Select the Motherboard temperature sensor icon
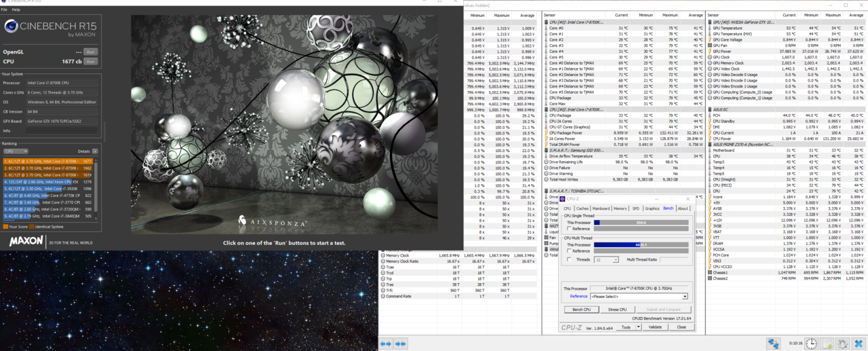868x351 pixels. point(710,150)
